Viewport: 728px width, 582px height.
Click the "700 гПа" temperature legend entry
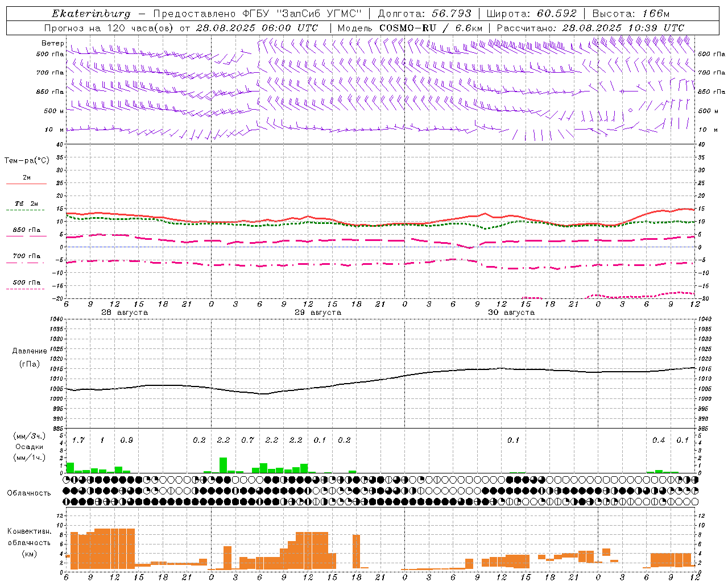point(27,256)
